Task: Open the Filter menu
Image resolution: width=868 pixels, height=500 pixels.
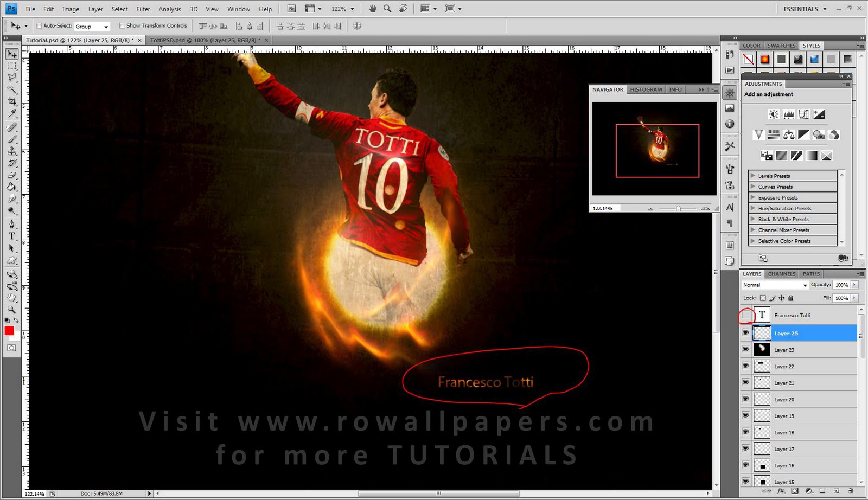Action: pyautogui.click(x=143, y=9)
